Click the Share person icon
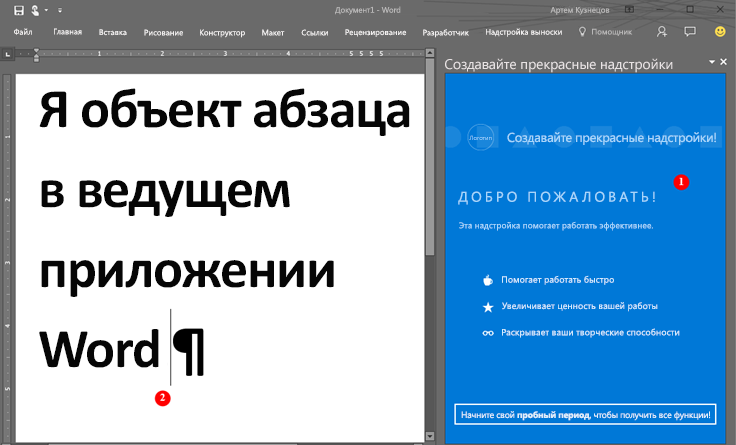Screen dimensions: 736x445 (662, 31)
